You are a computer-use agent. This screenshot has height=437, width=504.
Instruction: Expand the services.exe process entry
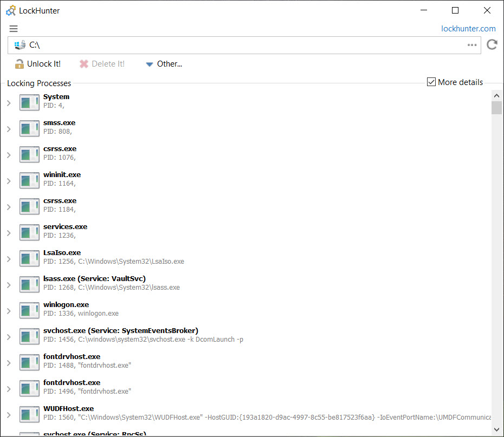click(9, 233)
